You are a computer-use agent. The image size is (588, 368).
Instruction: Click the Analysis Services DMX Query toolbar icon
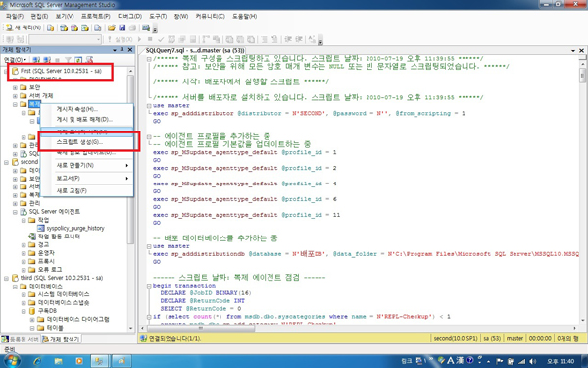click(74, 27)
